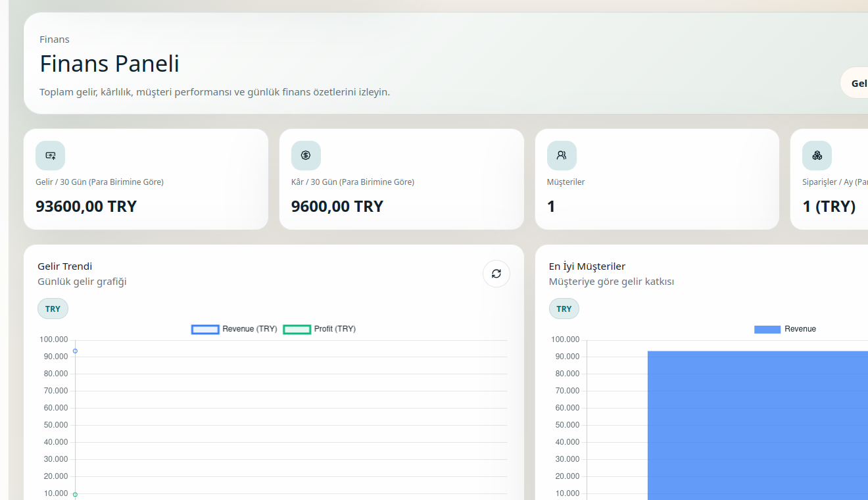Screen dimensions: 868x500
Task: Toggle Revenue (TRY) legend series
Action: click(x=234, y=329)
